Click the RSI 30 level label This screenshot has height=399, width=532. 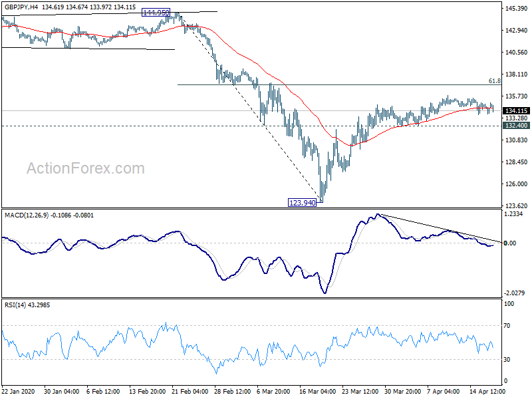tap(507, 360)
